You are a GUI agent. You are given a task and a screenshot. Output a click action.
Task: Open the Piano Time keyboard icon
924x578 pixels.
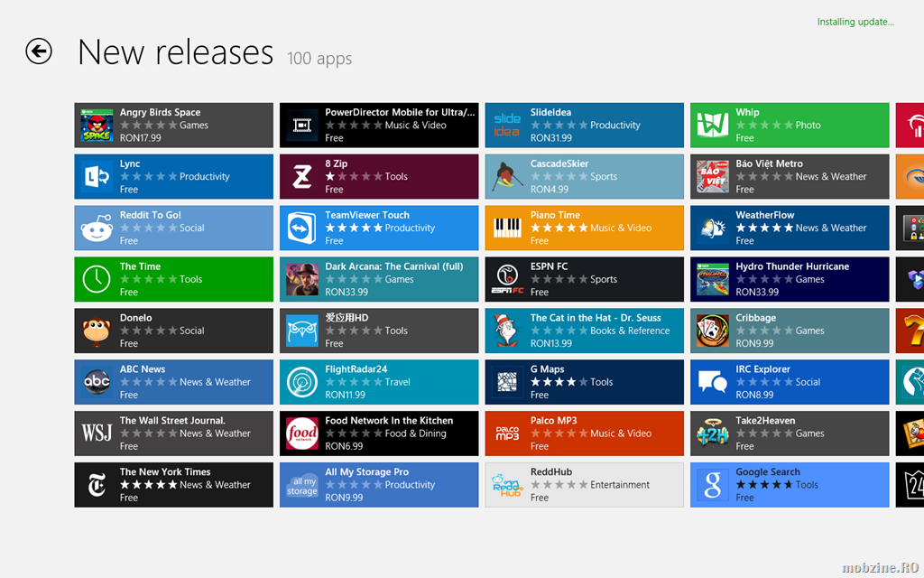point(507,228)
